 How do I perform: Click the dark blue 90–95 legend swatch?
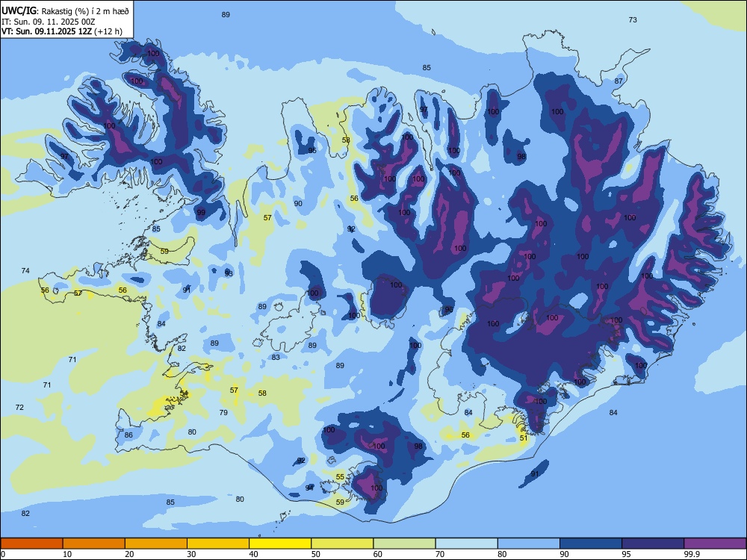591,544
